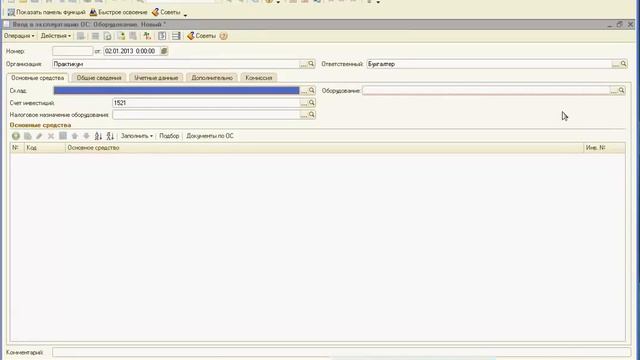Click the move row down arrow icon
This screenshot has height=360, width=640.
pyautogui.click(x=87, y=136)
